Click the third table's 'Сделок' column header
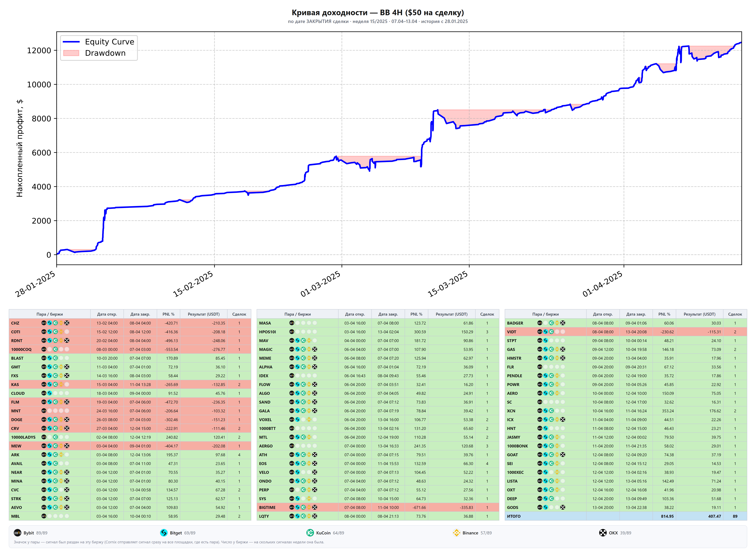 coord(735,314)
